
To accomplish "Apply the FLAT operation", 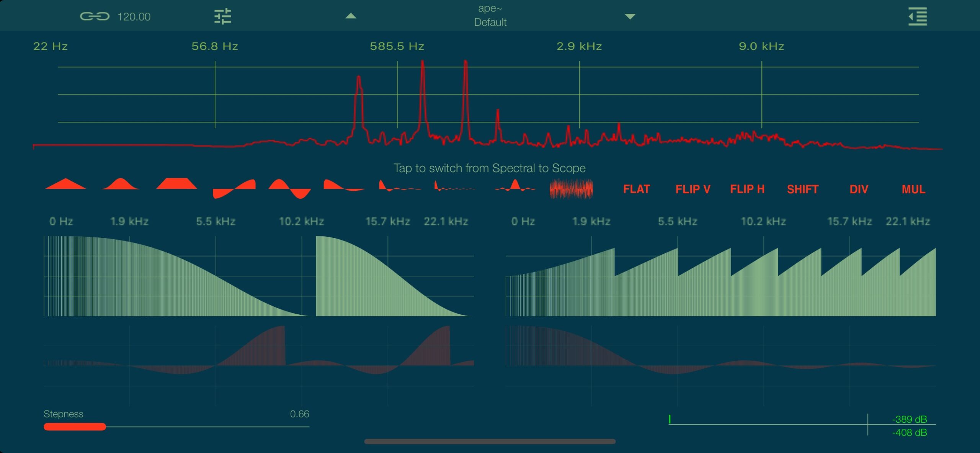I will pyautogui.click(x=636, y=189).
